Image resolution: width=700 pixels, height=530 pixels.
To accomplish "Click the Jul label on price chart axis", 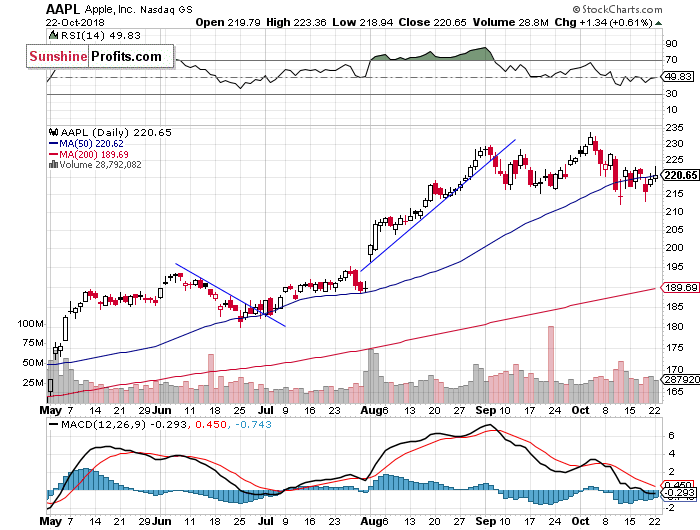I will (x=266, y=410).
